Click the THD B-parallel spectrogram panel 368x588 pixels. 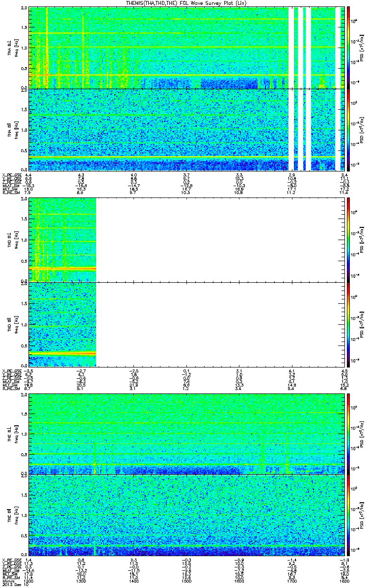point(186,324)
